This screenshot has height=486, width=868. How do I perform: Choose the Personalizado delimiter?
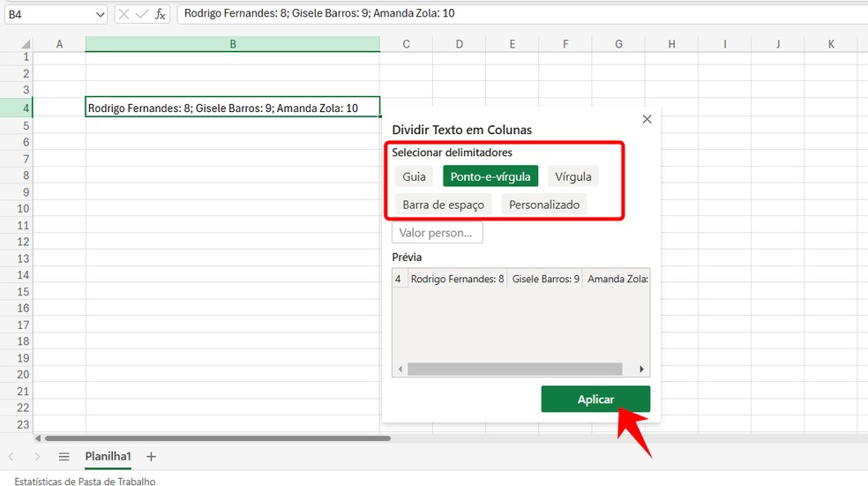coord(544,205)
